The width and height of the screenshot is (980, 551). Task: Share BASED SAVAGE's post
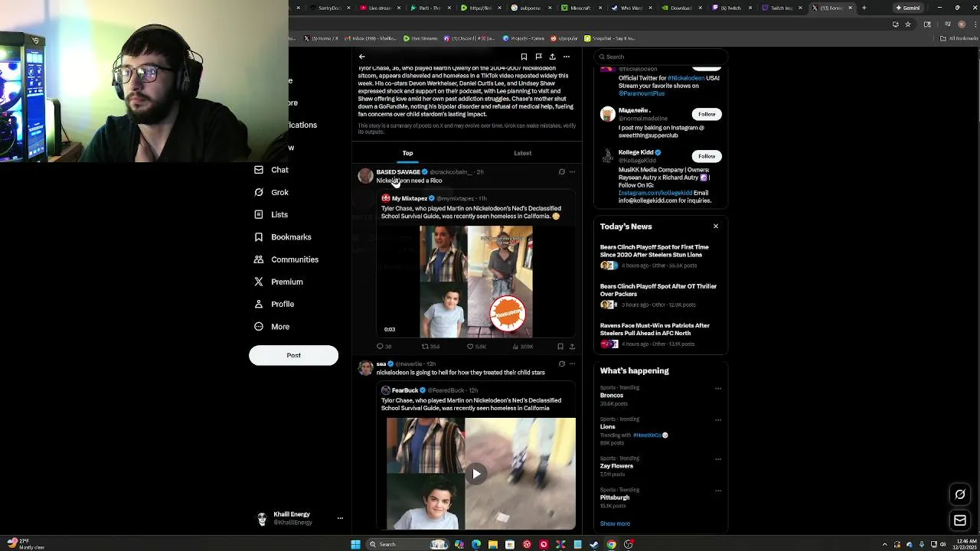pyautogui.click(x=572, y=347)
